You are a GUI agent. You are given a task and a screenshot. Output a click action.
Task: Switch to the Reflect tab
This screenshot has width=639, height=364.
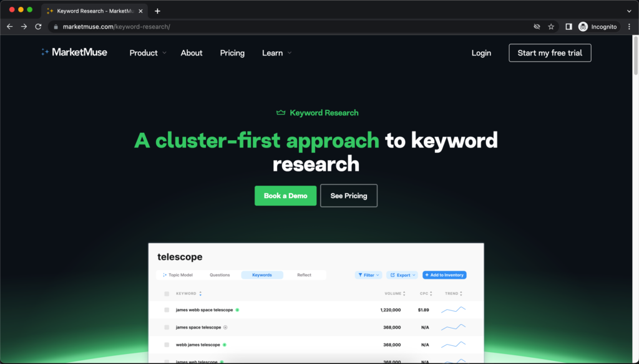[304, 275]
